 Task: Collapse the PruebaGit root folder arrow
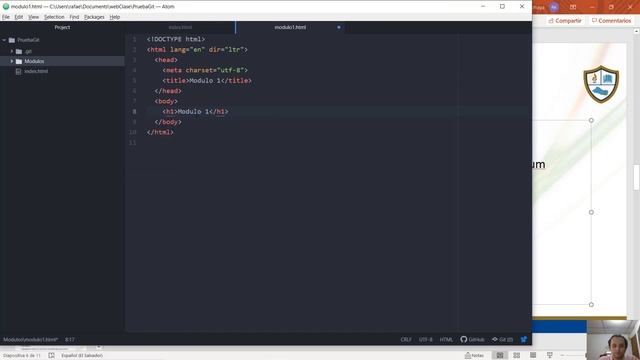(x=4, y=40)
